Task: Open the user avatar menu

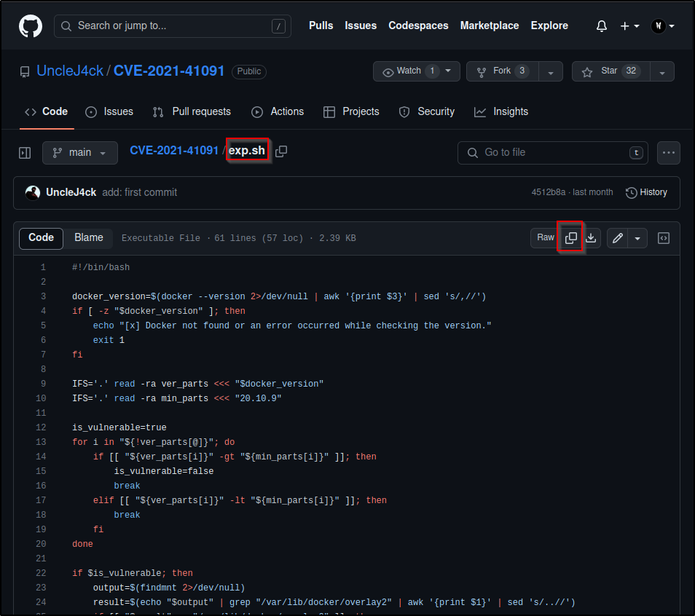Action: [x=663, y=26]
